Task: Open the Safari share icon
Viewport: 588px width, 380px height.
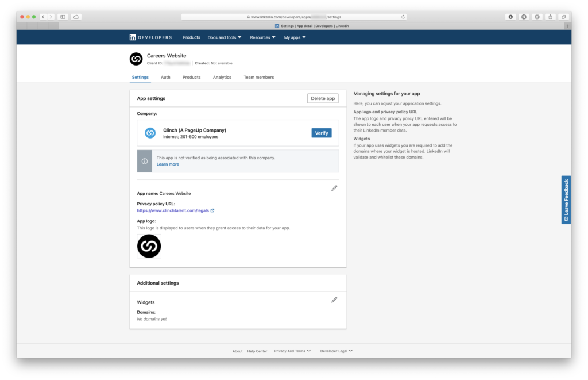Action: tap(551, 17)
